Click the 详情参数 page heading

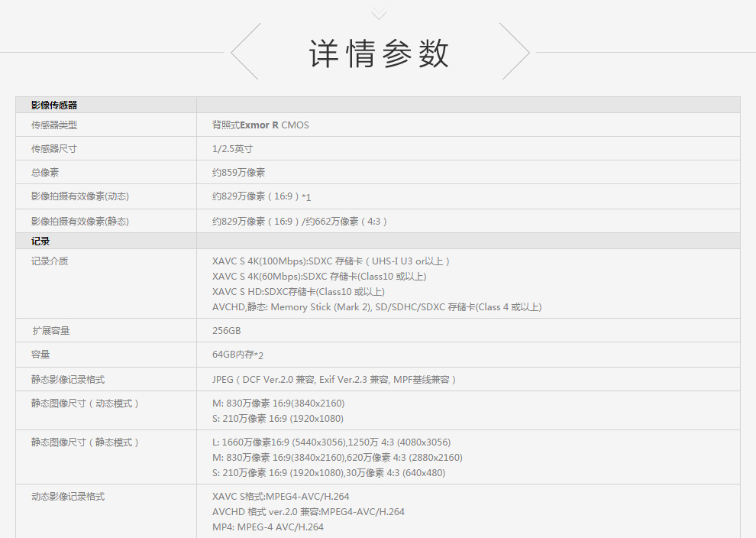tap(379, 53)
